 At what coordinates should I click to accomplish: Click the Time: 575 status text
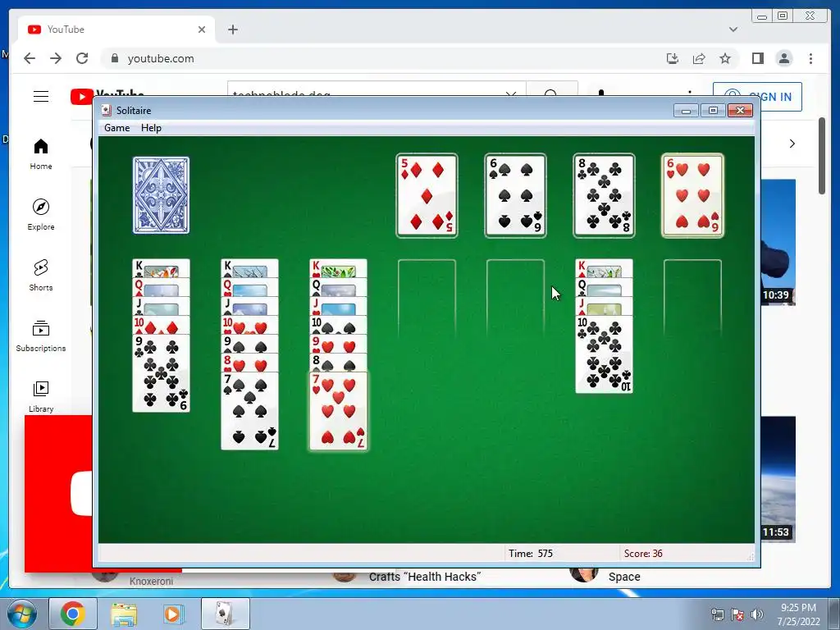pos(531,554)
